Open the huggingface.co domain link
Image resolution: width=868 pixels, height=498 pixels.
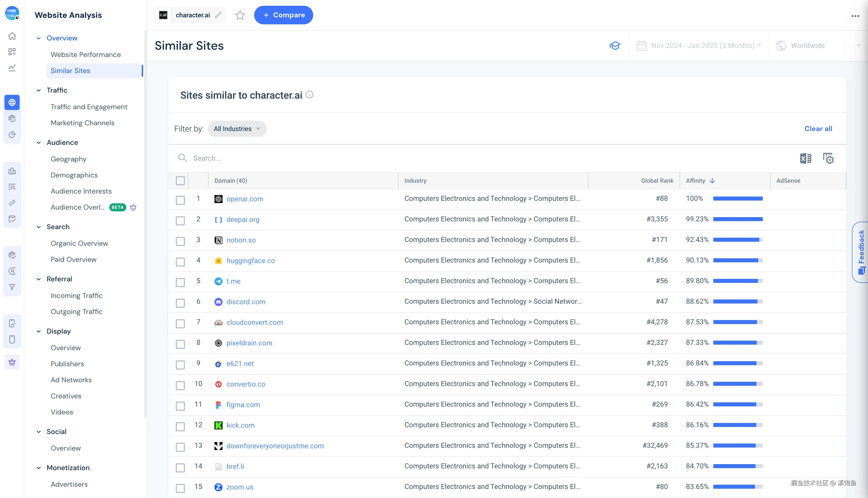250,261
